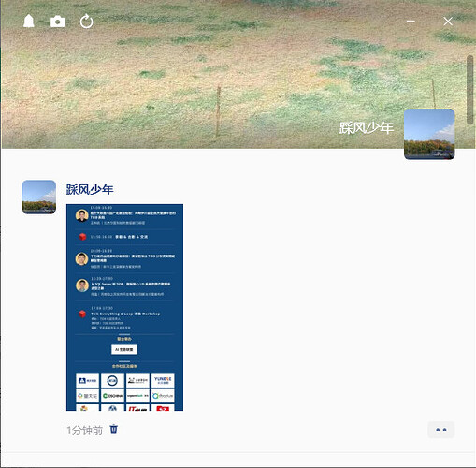This screenshot has width=476, height=468.
Task: Click the camera icon to post
Action: pyautogui.click(x=58, y=22)
